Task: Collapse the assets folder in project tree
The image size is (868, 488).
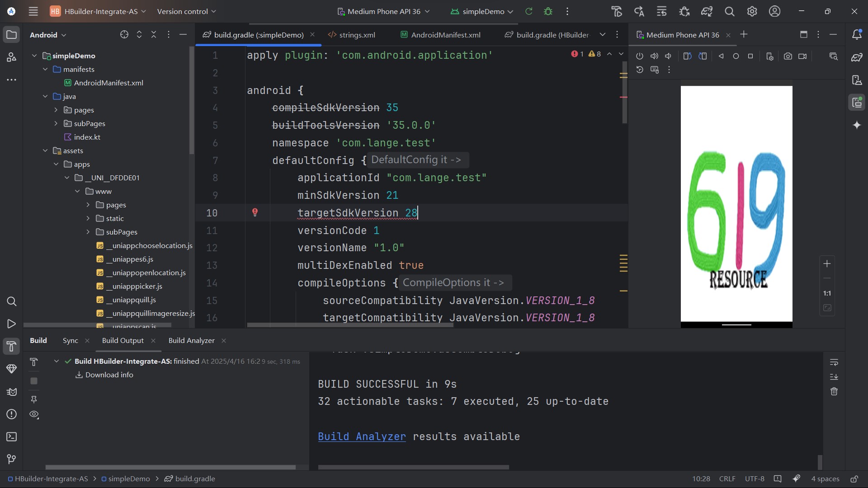Action: [x=45, y=151]
